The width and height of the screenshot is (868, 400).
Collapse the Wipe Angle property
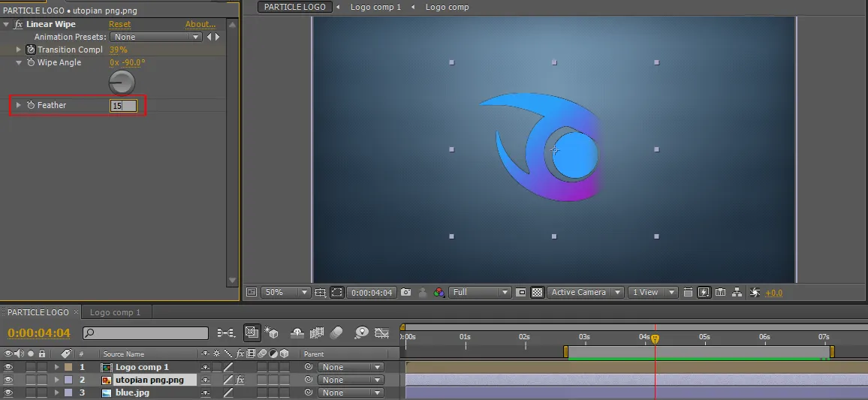19,62
